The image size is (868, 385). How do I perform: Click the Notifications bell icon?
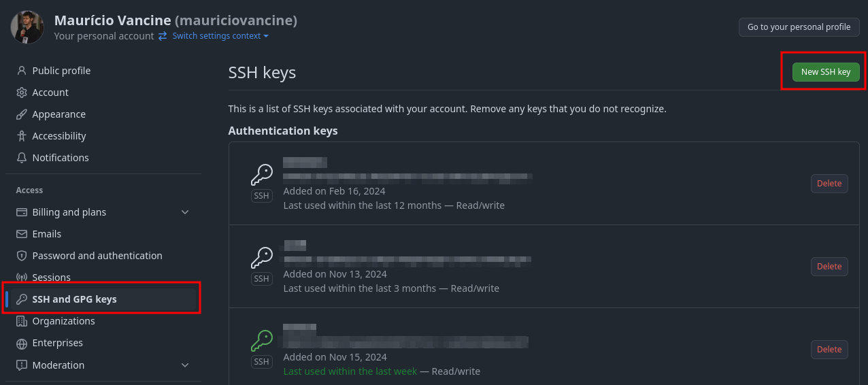click(22, 158)
